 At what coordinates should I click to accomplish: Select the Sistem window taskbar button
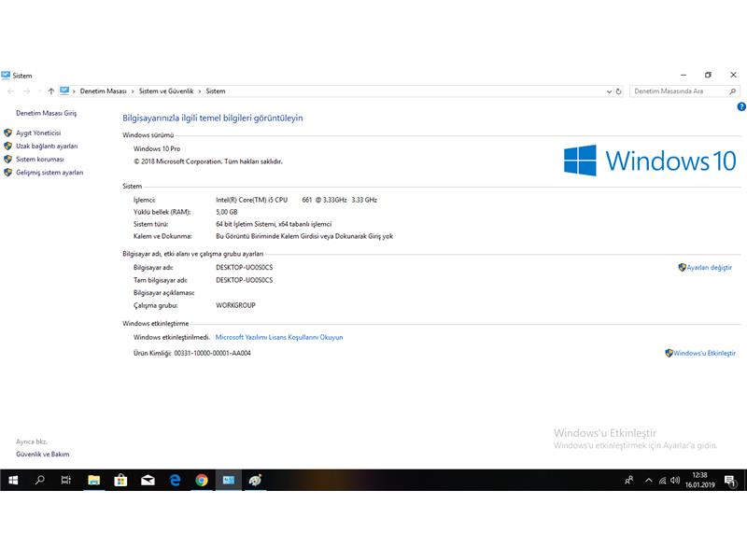[229, 480]
